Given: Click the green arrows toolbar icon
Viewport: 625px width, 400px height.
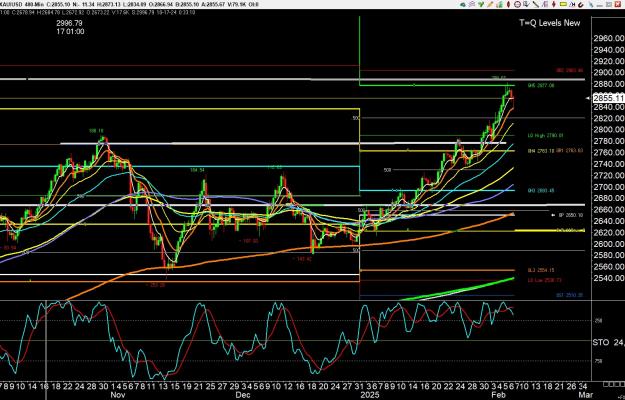Looking at the screenshot, I should 481,4.
